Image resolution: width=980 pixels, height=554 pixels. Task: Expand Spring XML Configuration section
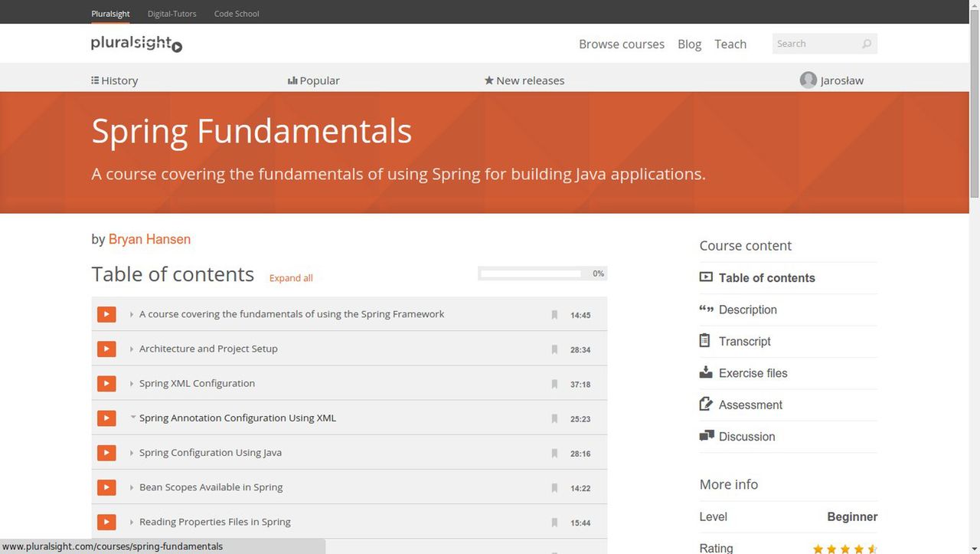[x=132, y=383]
